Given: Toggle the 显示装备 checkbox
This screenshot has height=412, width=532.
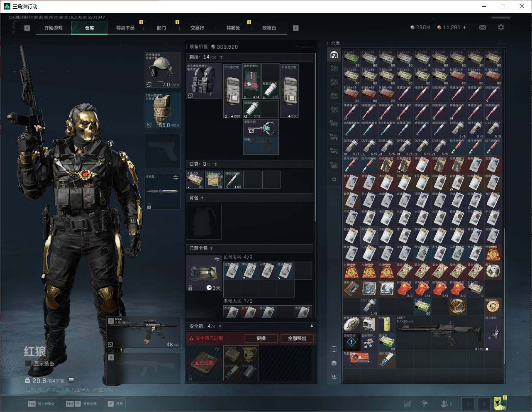Looking at the screenshot, I should (28, 363).
